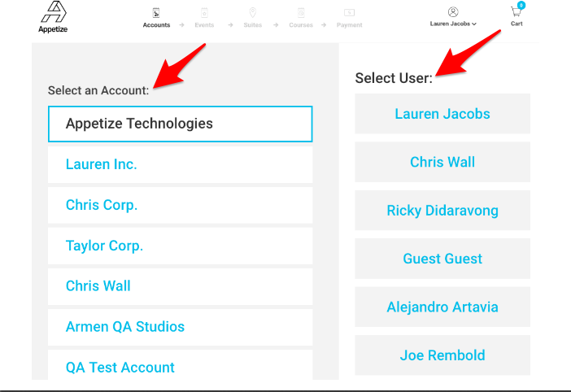Screen dimensions: 571x392
Task: Select the Taylor Corp. account
Action: [180, 246]
